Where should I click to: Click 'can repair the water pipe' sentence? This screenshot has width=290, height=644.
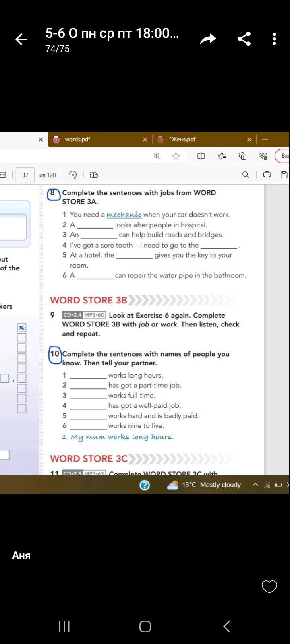point(180,275)
